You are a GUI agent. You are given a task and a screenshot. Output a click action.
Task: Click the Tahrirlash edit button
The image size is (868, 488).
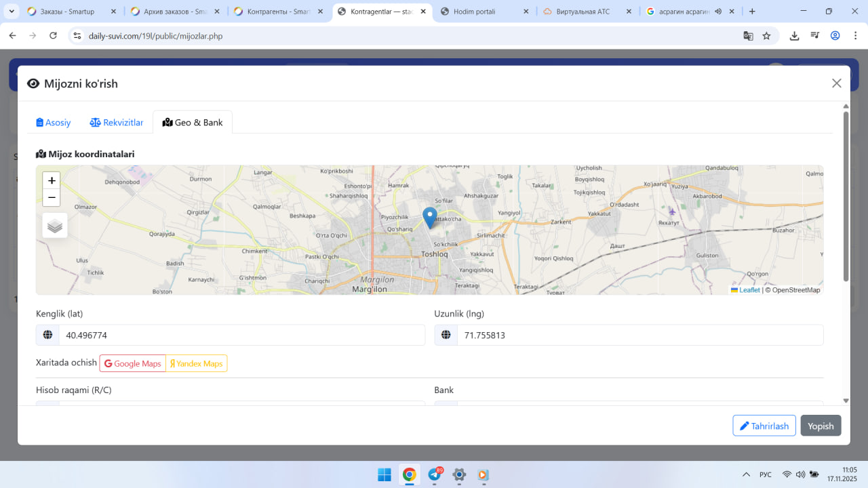click(x=764, y=426)
